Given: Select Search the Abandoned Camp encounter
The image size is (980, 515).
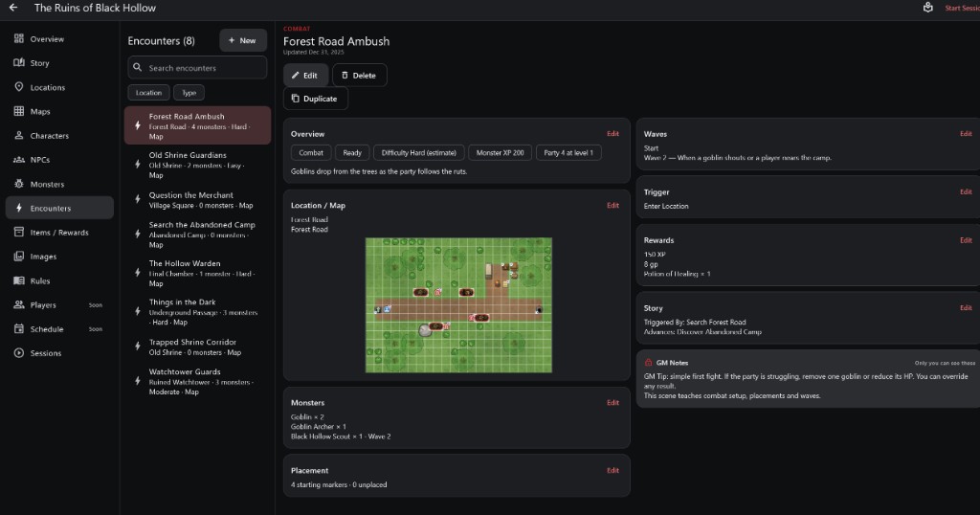Looking at the screenshot, I should [x=197, y=235].
